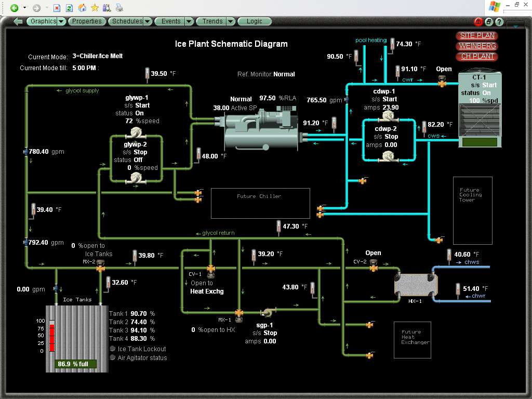
Task: Toggle the Air Agitator status indicator
Action: pos(113,357)
